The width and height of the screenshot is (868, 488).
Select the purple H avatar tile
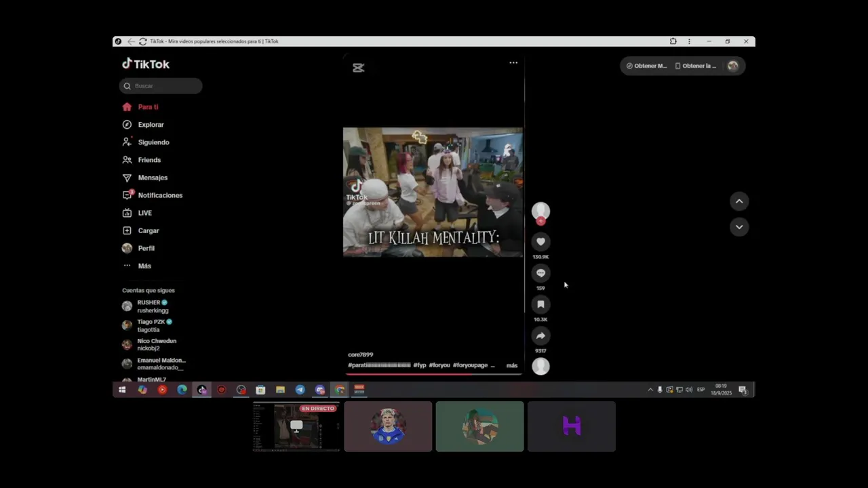coord(572,426)
